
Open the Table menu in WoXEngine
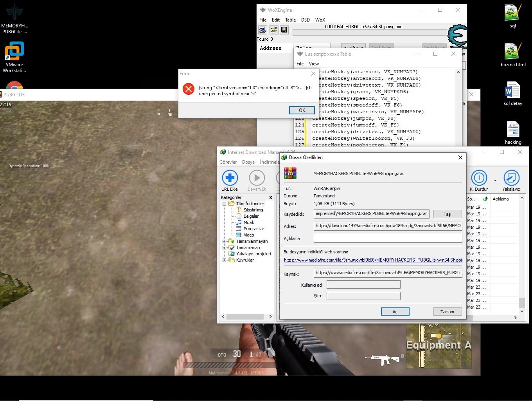290,20
